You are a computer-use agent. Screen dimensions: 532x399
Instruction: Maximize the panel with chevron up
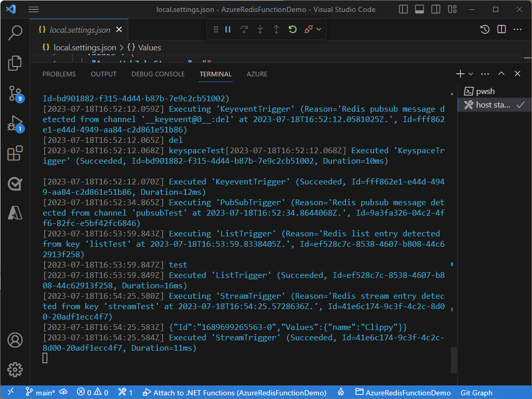click(501, 74)
